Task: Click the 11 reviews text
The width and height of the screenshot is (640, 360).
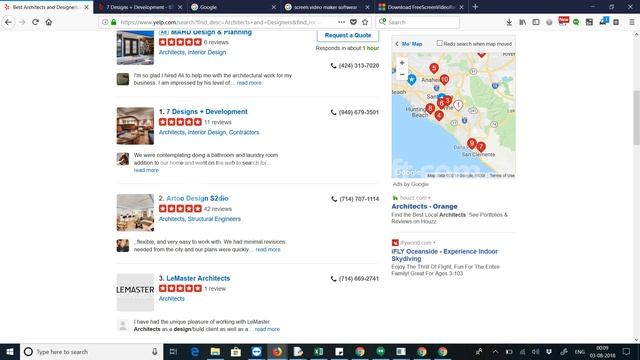Action: click(218, 122)
